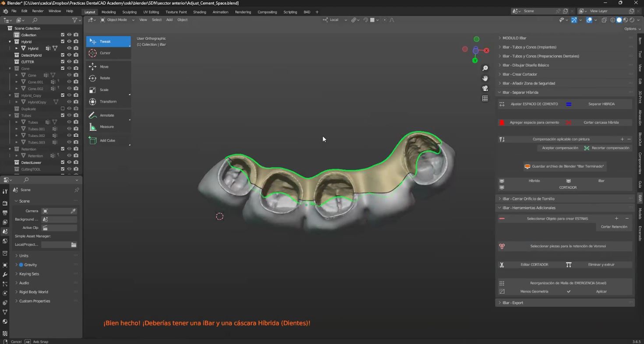Select the Tweak tool
This screenshot has height=344, width=644.
pos(108,42)
